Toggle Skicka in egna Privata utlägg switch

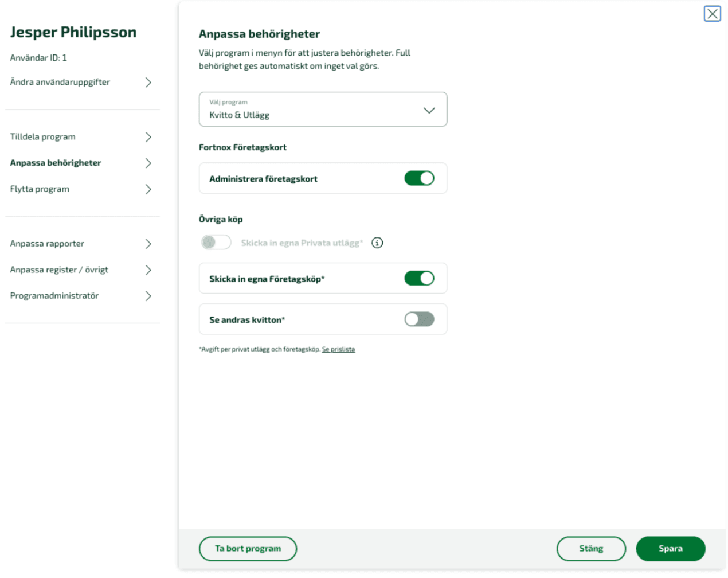(x=216, y=243)
